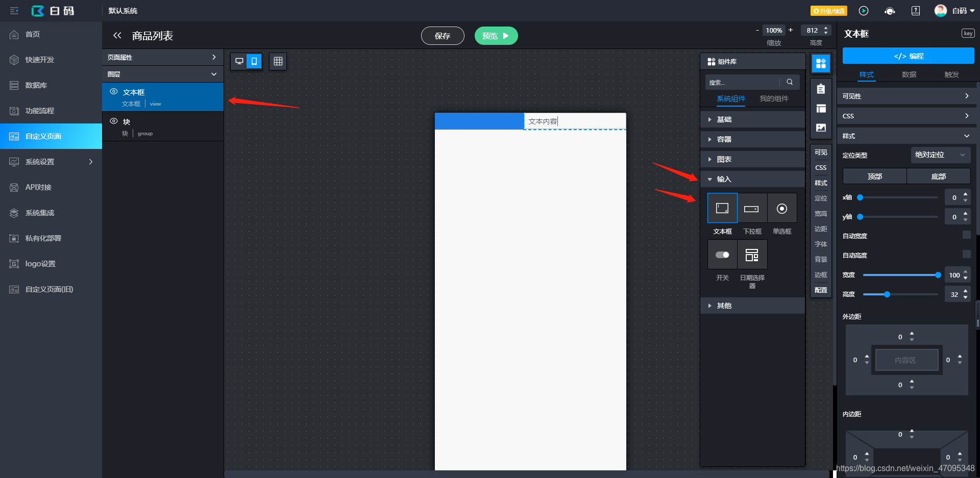The image size is (980, 478).
Task: Toggle visibility of 文本框 layer
Action: [114, 91]
